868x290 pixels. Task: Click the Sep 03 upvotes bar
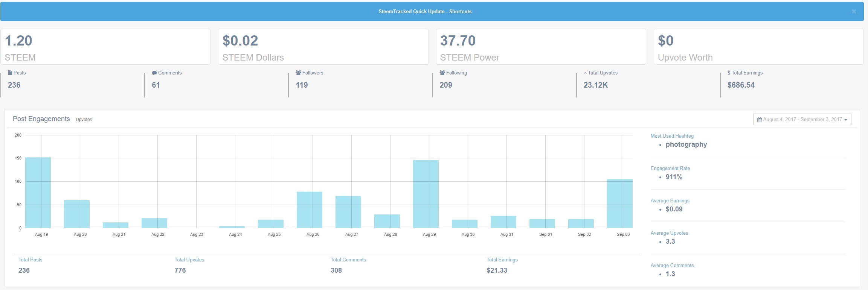620,203
